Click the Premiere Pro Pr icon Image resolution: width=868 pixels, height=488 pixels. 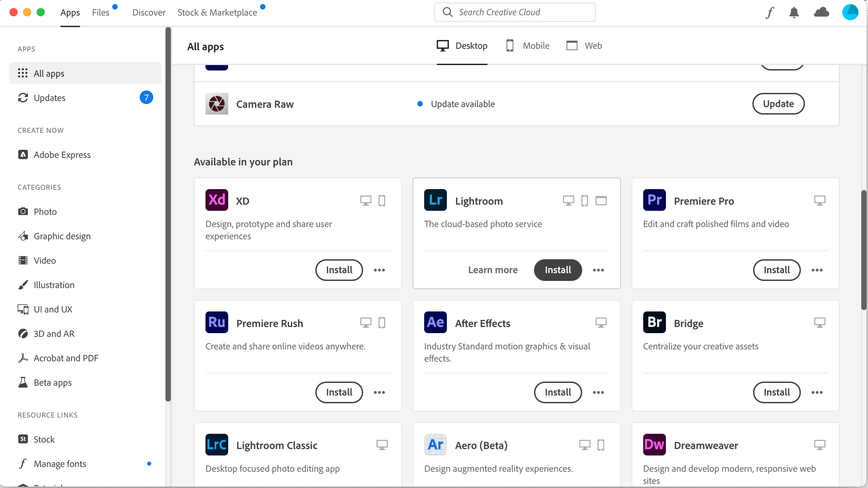pyautogui.click(x=654, y=200)
